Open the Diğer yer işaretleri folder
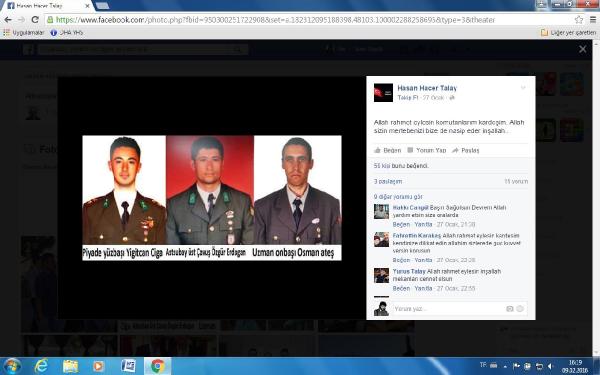 pos(568,33)
